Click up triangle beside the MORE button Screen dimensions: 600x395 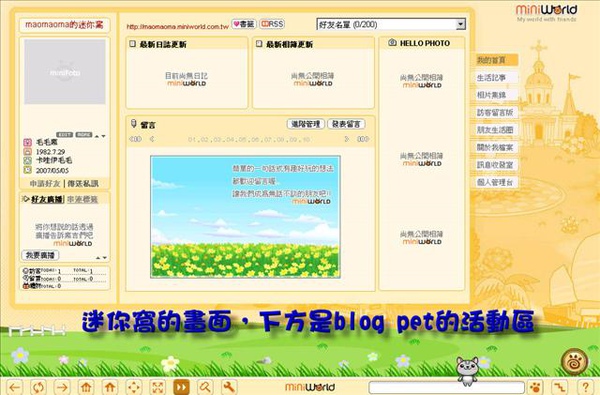(x=97, y=136)
